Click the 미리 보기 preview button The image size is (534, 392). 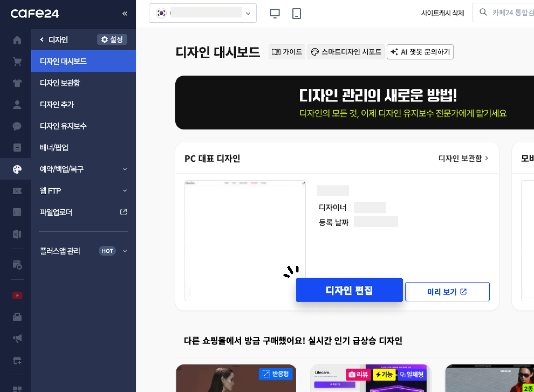tap(447, 292)
